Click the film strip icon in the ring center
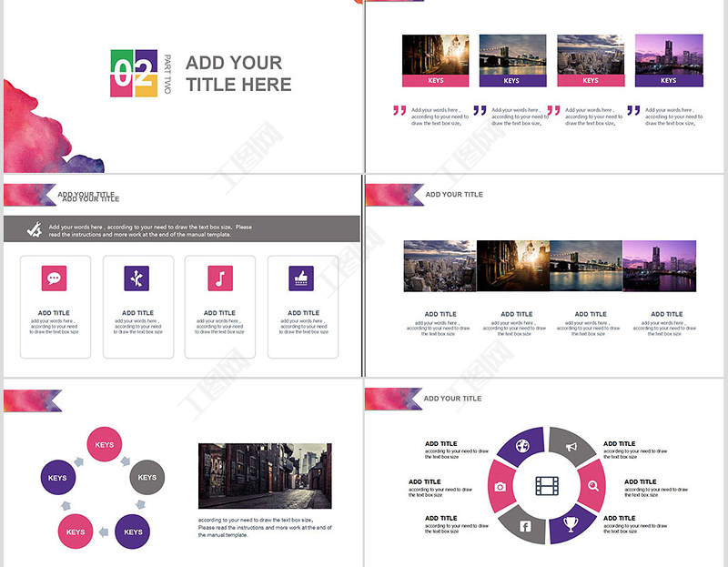Viewport: 728px width, 567px height. 547,486
